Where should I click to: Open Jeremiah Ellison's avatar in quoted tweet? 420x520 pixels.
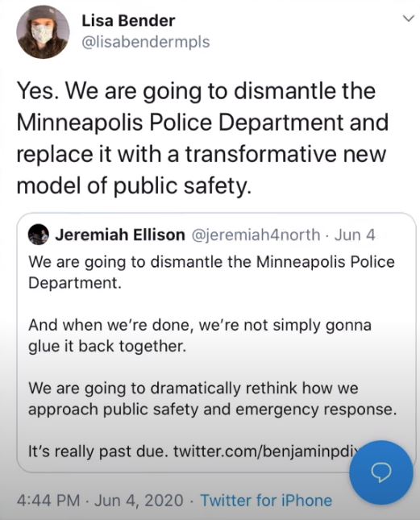pos(39,235)
